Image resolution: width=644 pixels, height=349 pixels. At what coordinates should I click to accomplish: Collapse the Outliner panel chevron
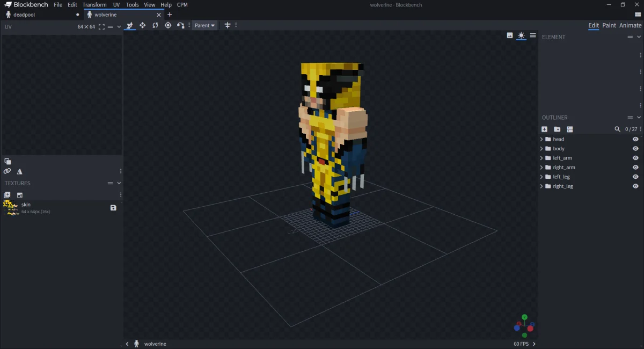639,118
